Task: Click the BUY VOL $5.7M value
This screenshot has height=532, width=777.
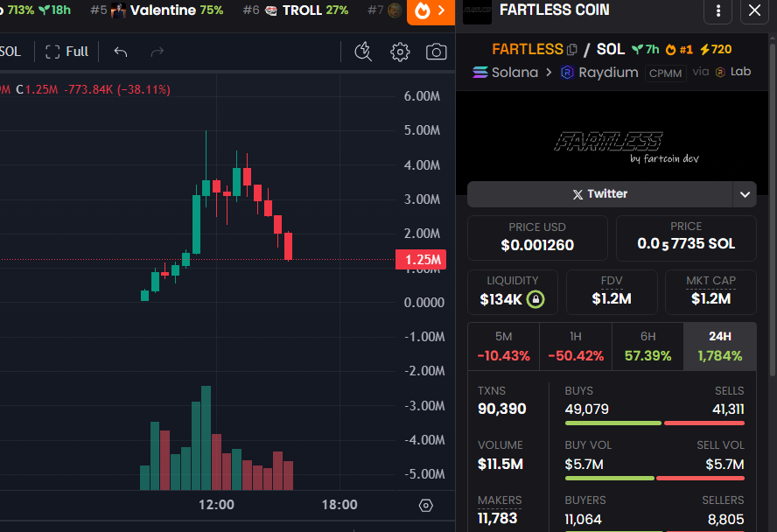Action: tap(584, 464)
